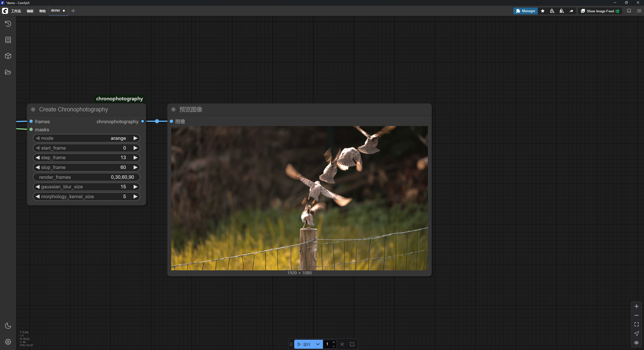Open the Manager button
Image resolution: width=644 pixels, height=350 pixels.
525,11
